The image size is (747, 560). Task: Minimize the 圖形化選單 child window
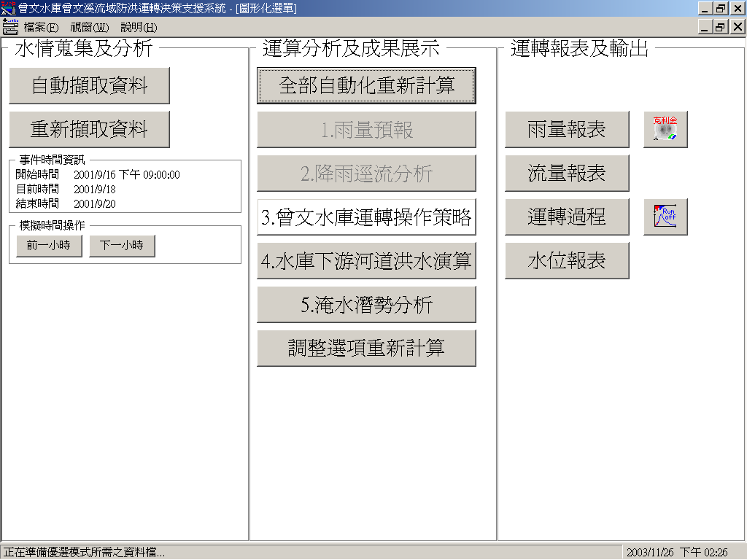coord(705,27)
